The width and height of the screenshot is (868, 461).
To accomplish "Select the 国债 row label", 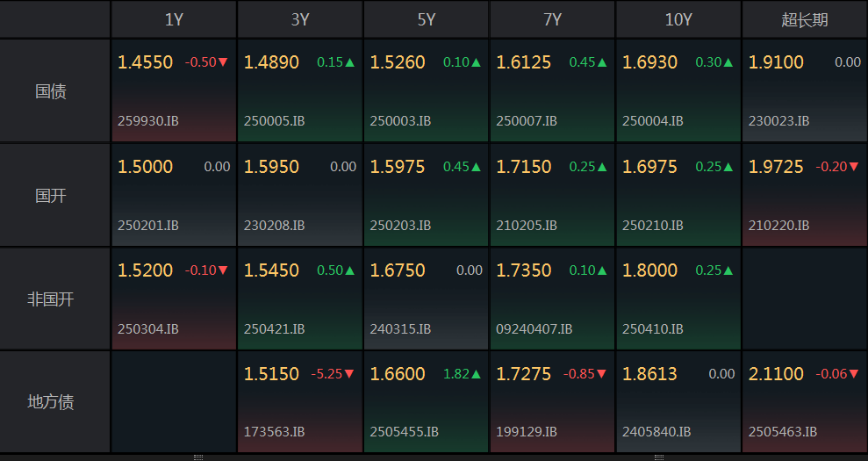I will pyautogui.click(x=51, y=91).
